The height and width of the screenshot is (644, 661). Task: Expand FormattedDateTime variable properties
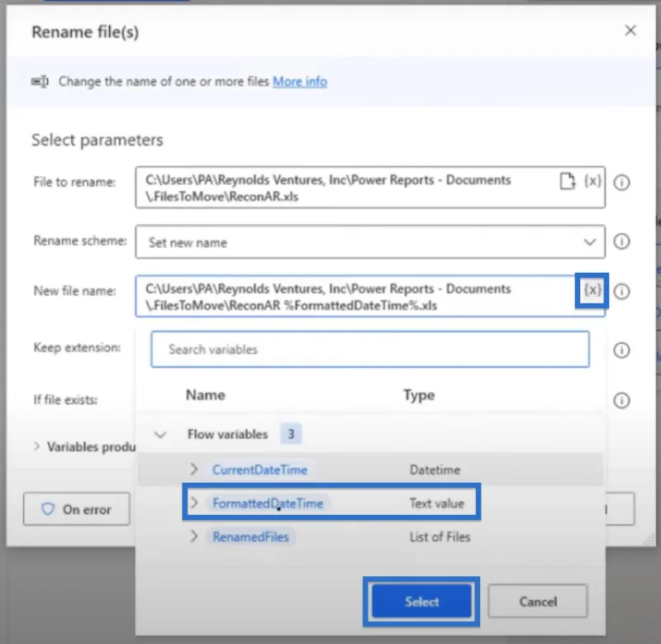(194, 503)
